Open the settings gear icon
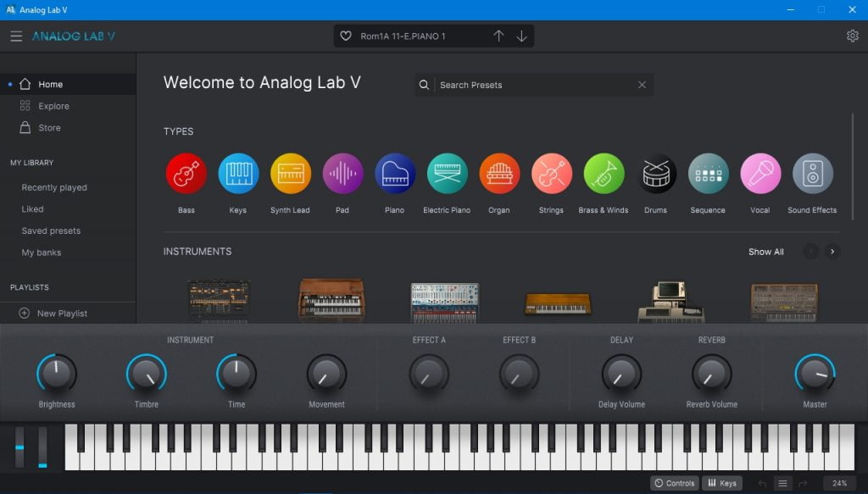 (852, 36)
